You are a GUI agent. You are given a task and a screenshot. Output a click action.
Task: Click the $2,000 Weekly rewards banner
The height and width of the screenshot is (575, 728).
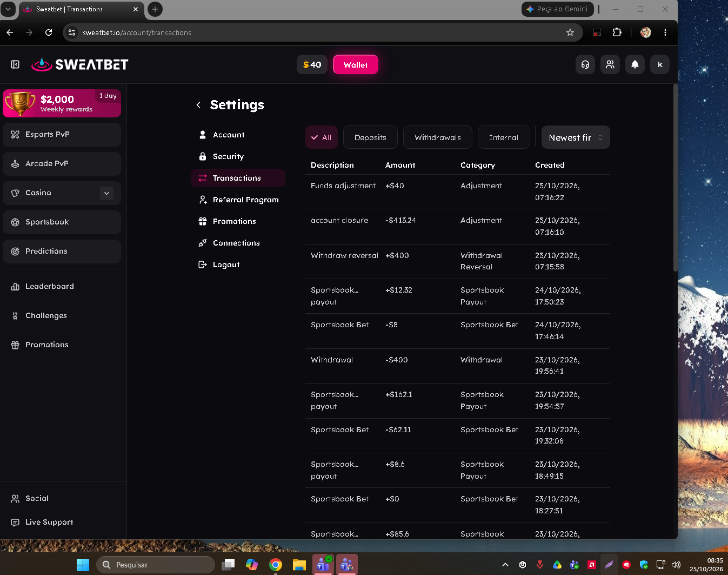62,103
